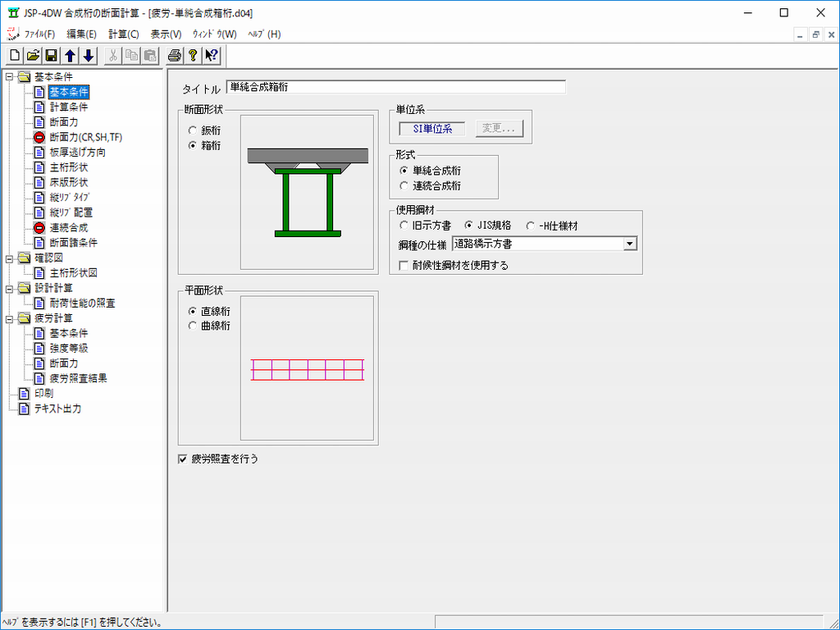Screen dimensions: 840x630
Task: Click the SI単位系 button
Action: (431, 129)
